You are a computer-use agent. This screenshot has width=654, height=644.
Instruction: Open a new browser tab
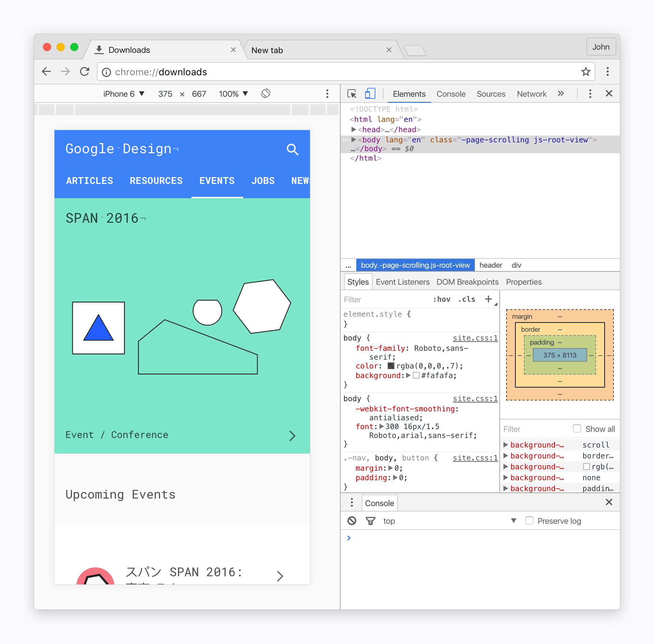[x=415, y=51]
